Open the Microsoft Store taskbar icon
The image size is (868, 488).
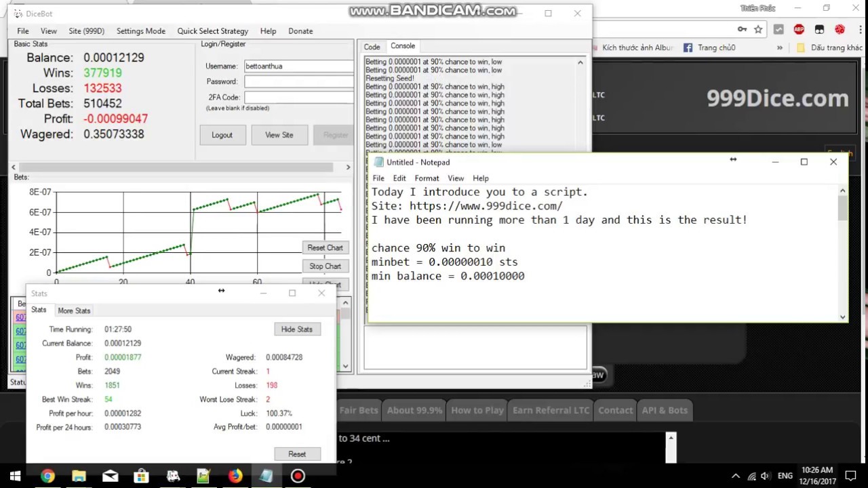(x=141, y=476)
